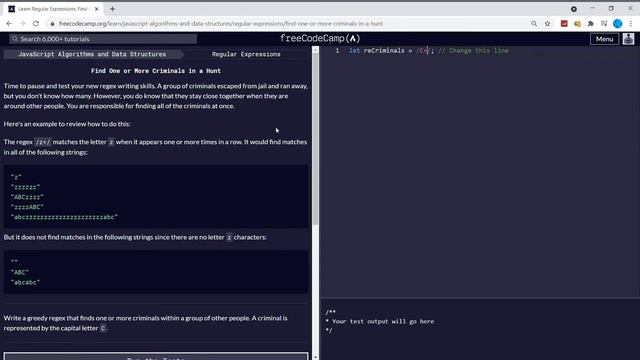
Task: Click the search magnifier icon in freeCodeCamp
Action: (15, 39)
